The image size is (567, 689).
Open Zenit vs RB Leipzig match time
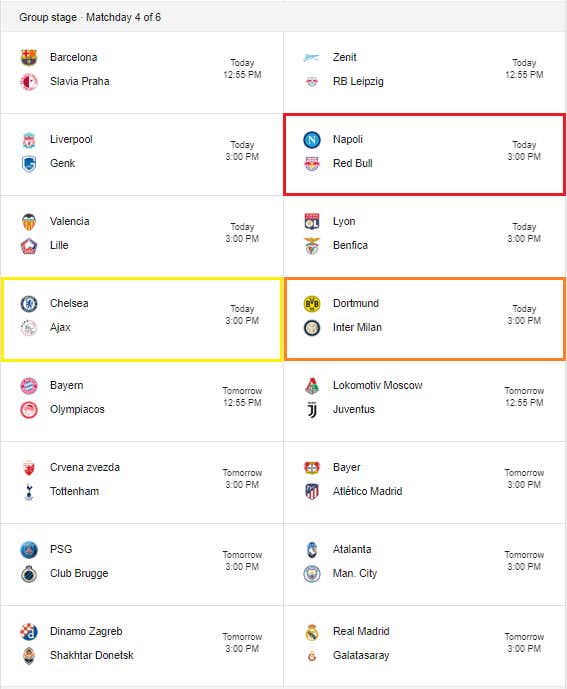tap(524, 69)
